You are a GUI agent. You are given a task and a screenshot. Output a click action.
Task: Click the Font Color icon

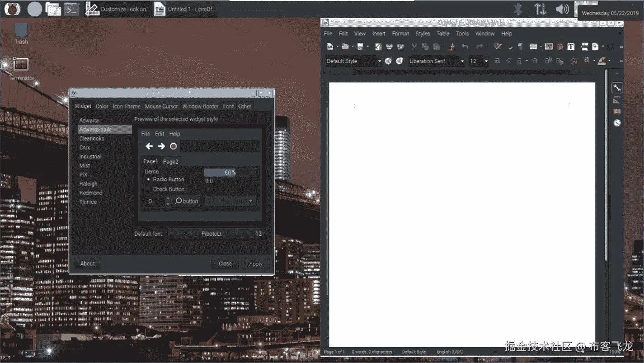point(586,61)
